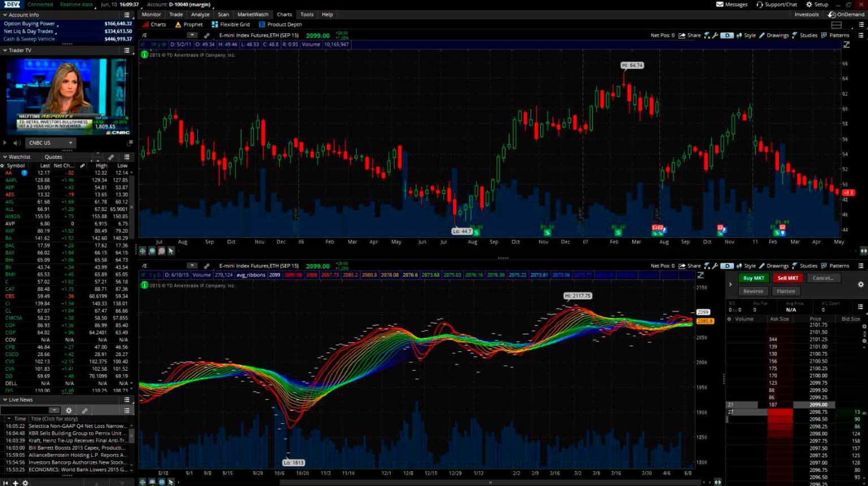Select Product Depth sub-tab
This screenshot has width=868, height=486.
coord(280,25)
